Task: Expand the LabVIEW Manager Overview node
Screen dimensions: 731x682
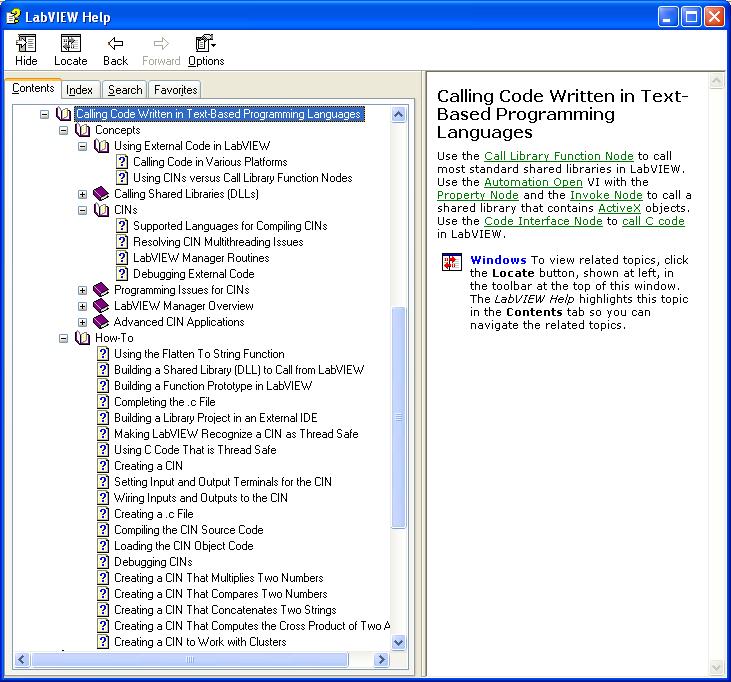Action: (83, 306)
